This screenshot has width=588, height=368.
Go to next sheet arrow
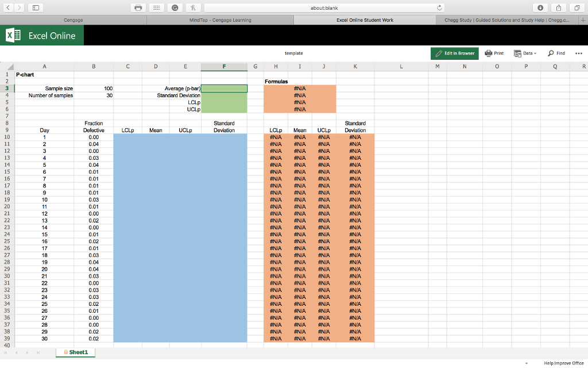pos(28,352)
